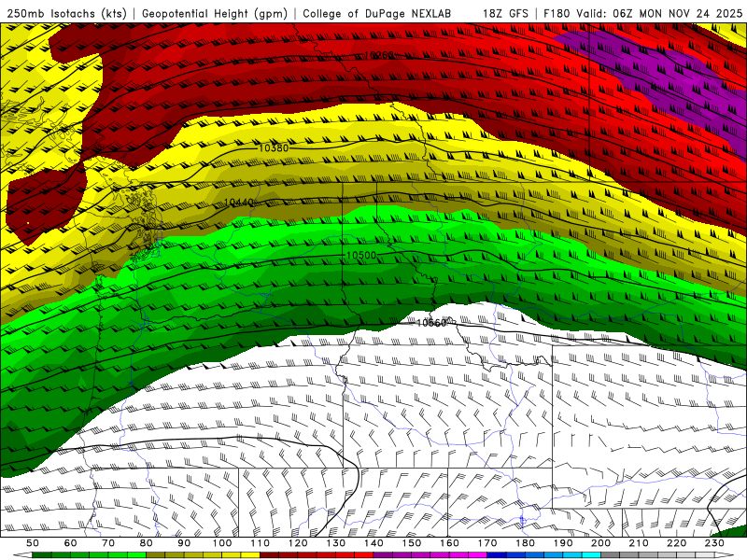Select the 'College of DuPage NEXLAB' header text
This screenshot has width=747, height=560.
[x=377, y=14]
